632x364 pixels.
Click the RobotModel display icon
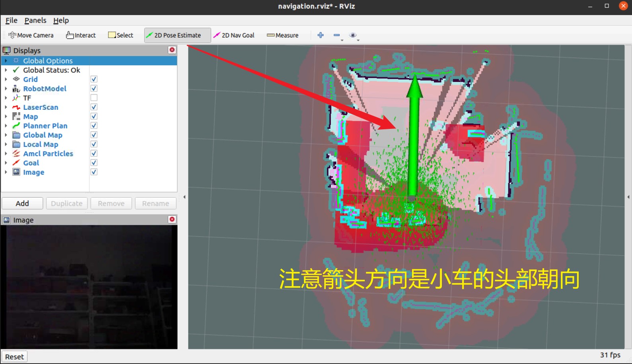click(x=16, y=88)
